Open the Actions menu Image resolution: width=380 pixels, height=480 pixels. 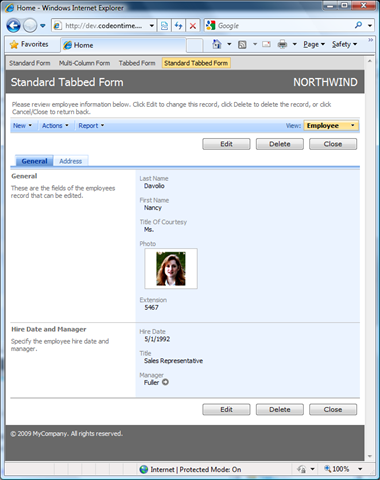click(x=55, y=126)
